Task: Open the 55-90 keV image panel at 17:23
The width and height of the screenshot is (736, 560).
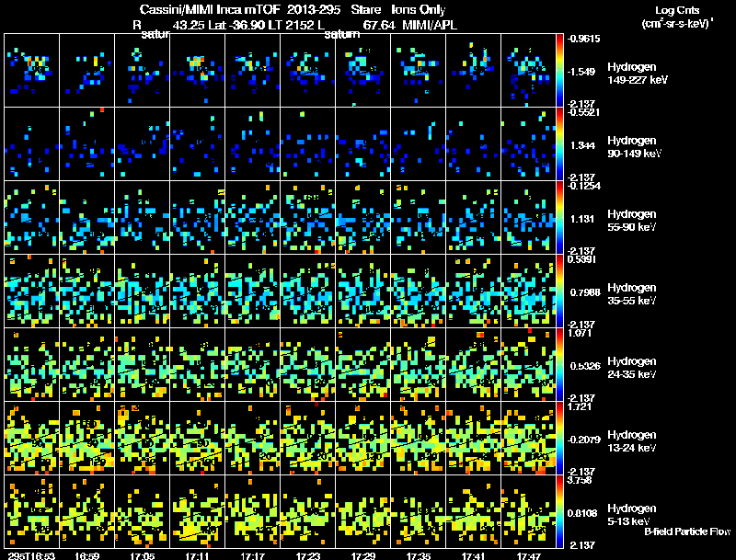Action: coord(308,218)
